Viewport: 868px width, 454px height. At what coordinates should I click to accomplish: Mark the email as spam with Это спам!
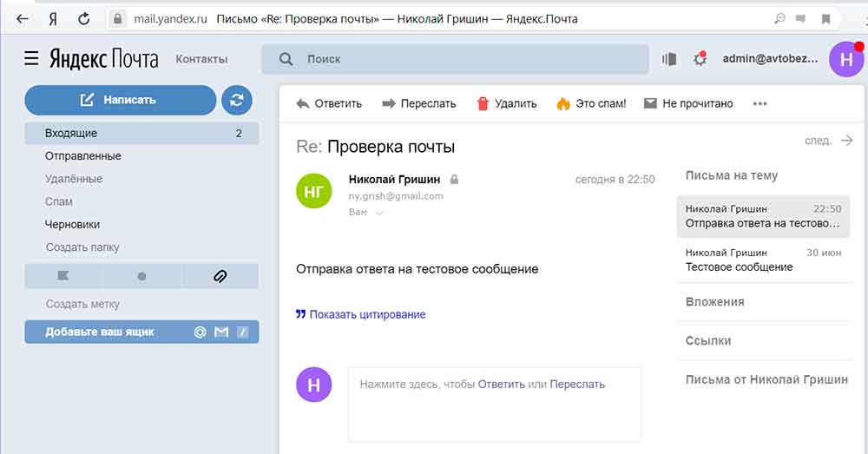click(x=591, y=103)
